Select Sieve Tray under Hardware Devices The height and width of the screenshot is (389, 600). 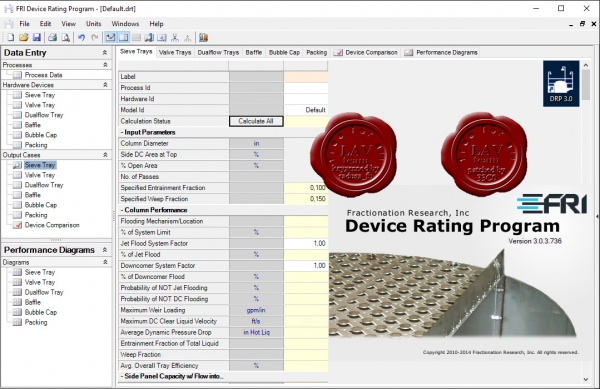(40, 95)
